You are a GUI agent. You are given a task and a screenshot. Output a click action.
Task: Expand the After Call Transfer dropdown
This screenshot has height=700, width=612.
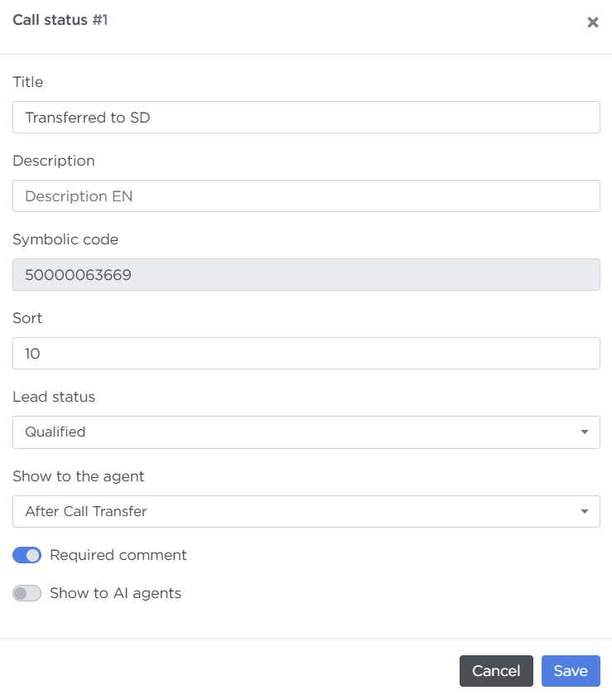tap(306, 511)
